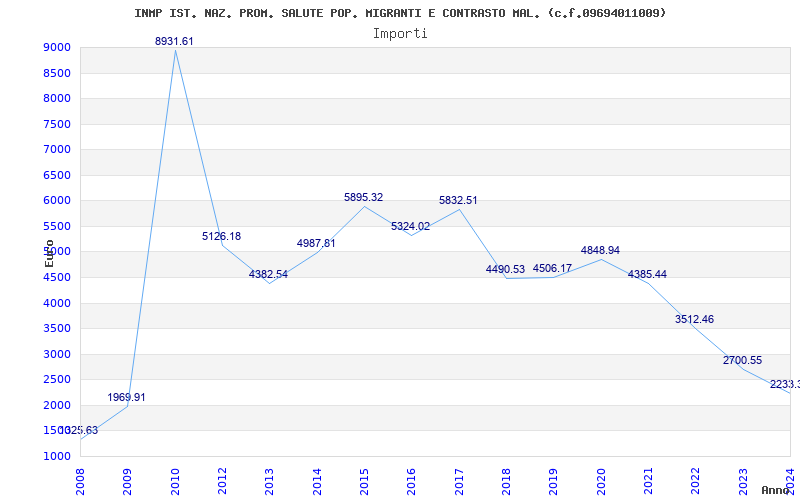
Task: Click the 4382.54 data label
Action: tap(268, 274)
